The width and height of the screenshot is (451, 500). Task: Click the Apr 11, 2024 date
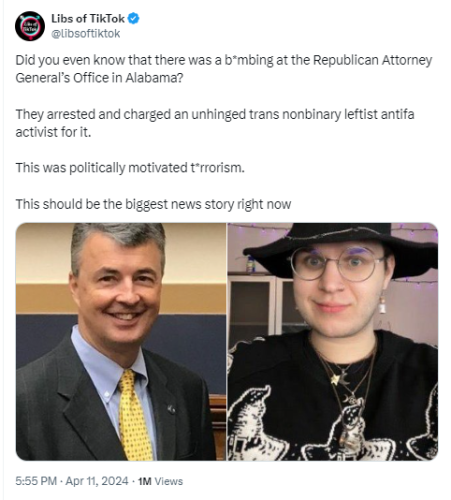point(97,481)
